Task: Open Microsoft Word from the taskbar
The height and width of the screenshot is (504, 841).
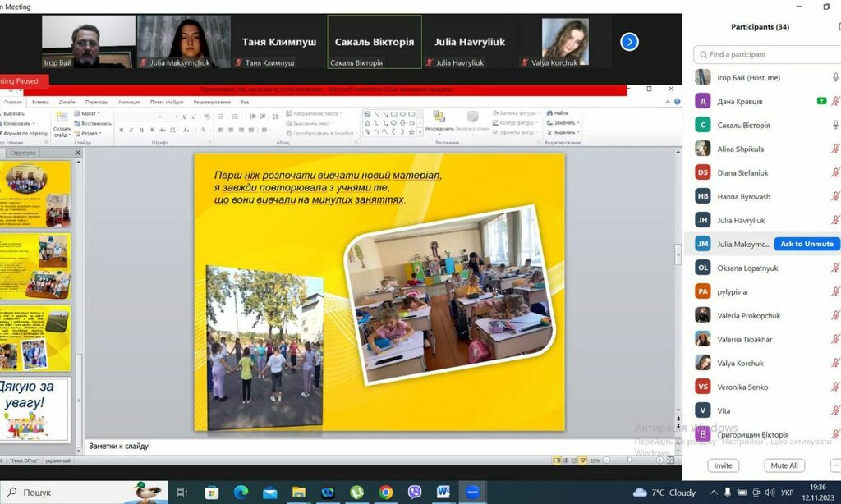Action: pos(443,493)
